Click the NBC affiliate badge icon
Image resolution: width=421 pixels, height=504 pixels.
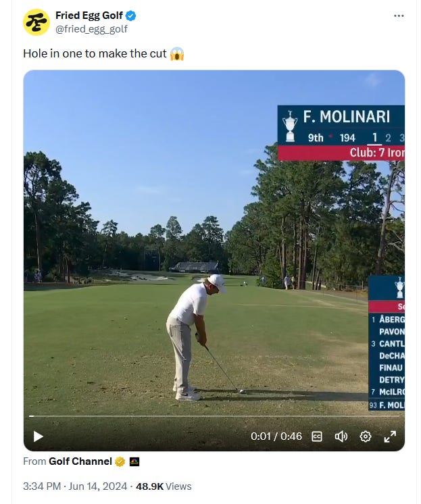click(x=134, y=462)
